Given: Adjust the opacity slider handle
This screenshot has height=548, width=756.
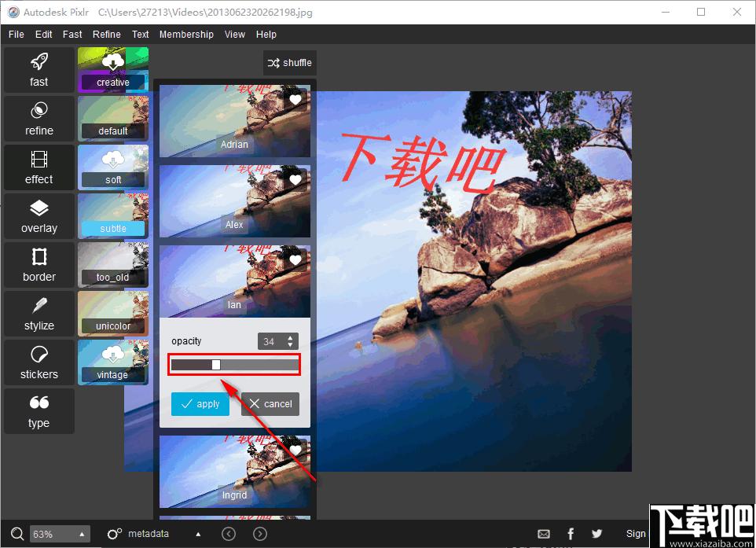Looking at the screenshot, I should click(x=216, y=365).
